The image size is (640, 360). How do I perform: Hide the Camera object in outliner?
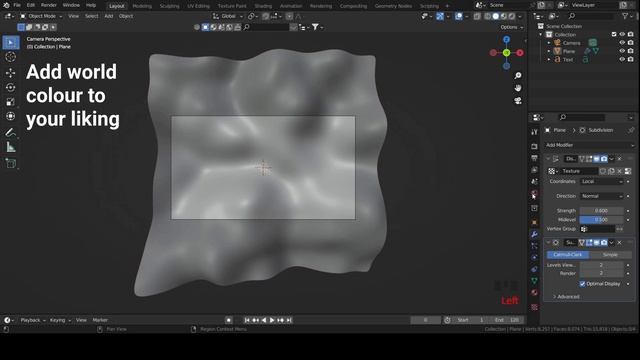tap(622, 43)
